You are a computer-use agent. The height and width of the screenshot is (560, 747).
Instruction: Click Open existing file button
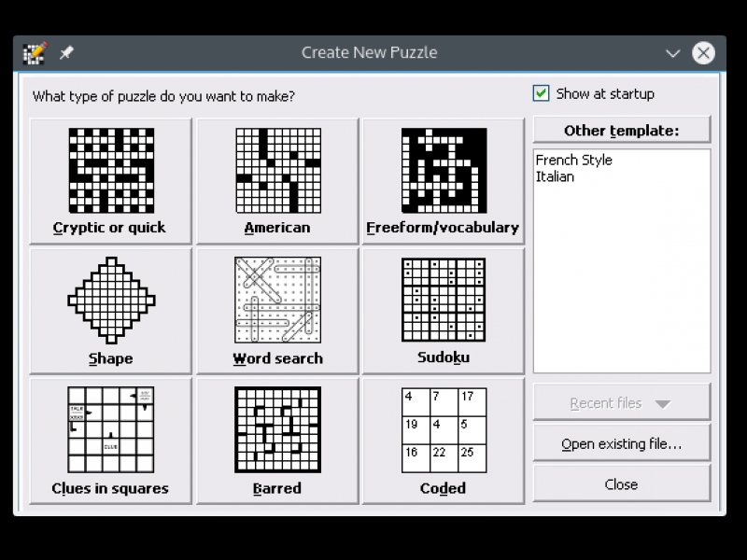point(621,444)
